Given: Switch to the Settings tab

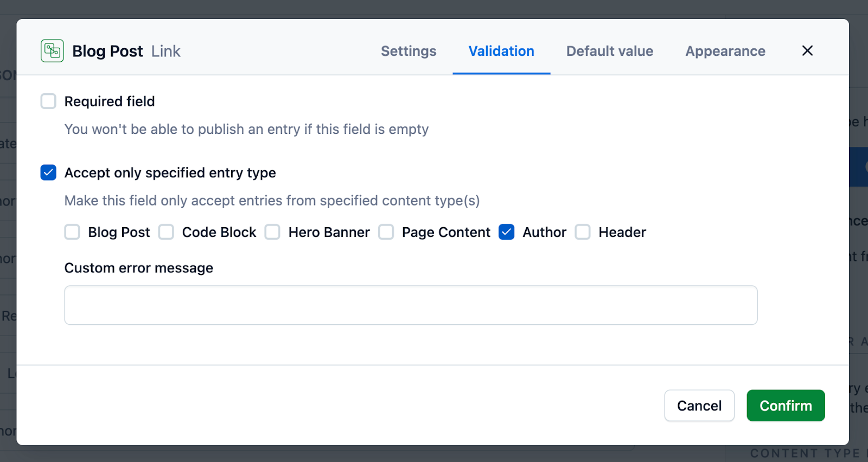Looking at the screenshot, I should [409, 50].
